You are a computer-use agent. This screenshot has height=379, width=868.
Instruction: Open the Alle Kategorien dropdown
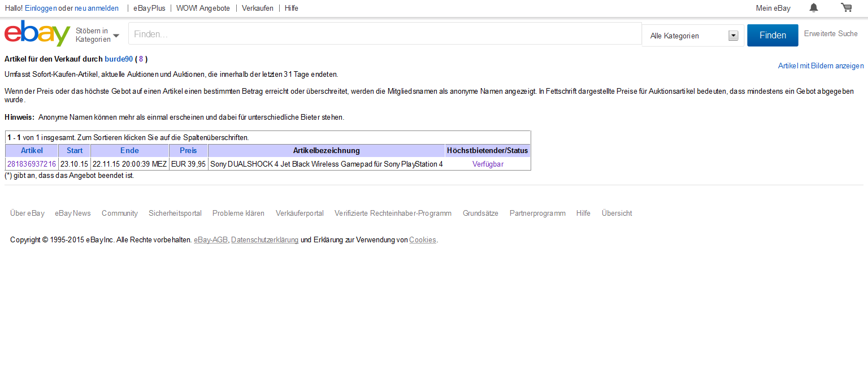[x=693, y=36]
